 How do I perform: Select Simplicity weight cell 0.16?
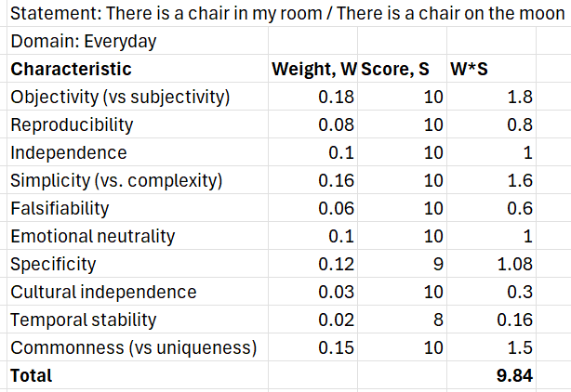tap(312, 180)
